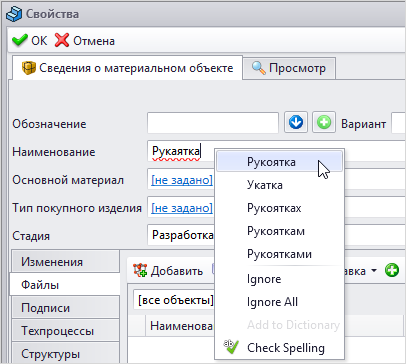Click the [не задано] link for Основной материал
Viewport: 406px width, 364px height.
[182, 180]
